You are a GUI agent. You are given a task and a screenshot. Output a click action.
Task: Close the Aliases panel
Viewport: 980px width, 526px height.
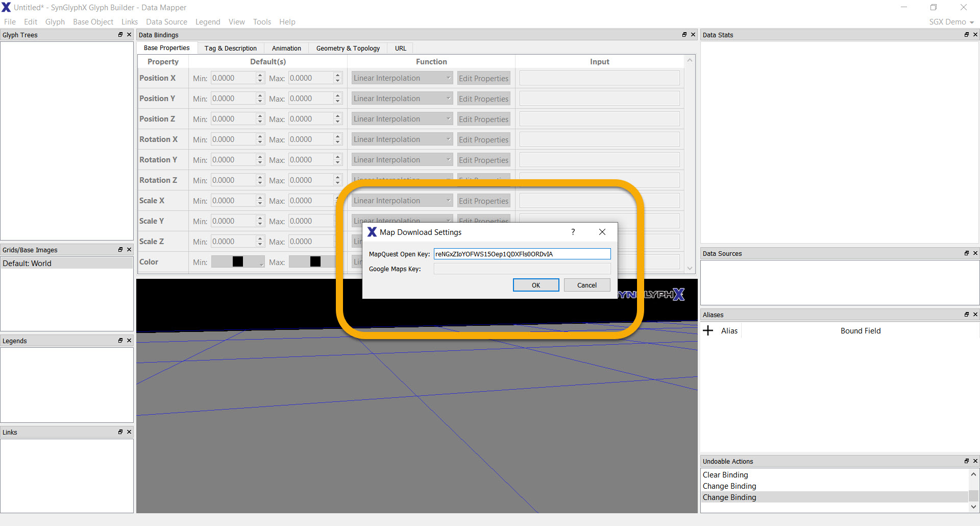point(975,315)
